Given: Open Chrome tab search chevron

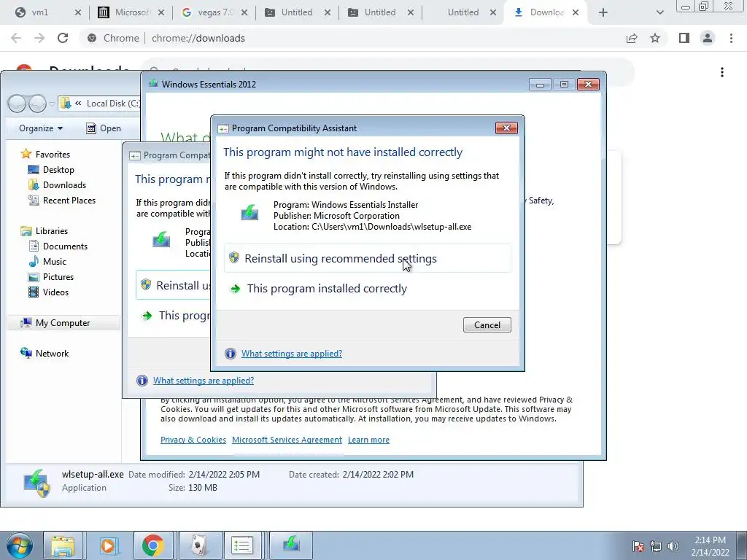Looking at the screenshot, I should pos(659,12).
